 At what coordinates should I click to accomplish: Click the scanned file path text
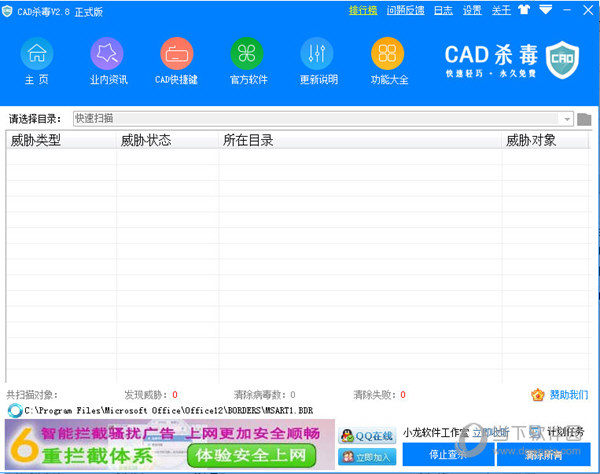click(x=169, y=411)
